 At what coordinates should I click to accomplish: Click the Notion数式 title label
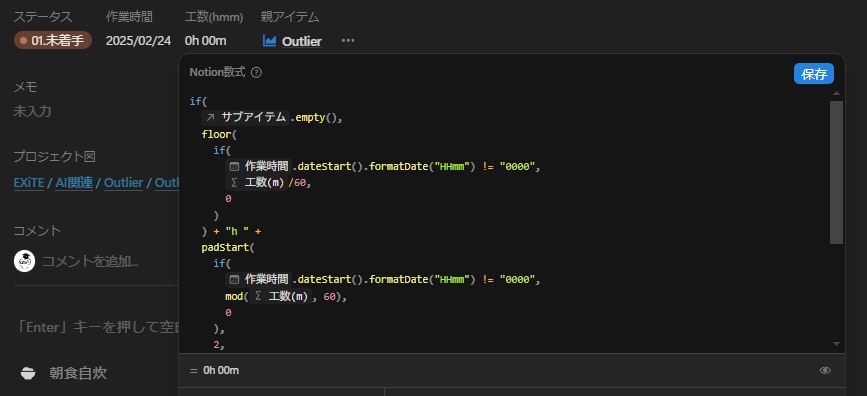click(x=217, y=72)
